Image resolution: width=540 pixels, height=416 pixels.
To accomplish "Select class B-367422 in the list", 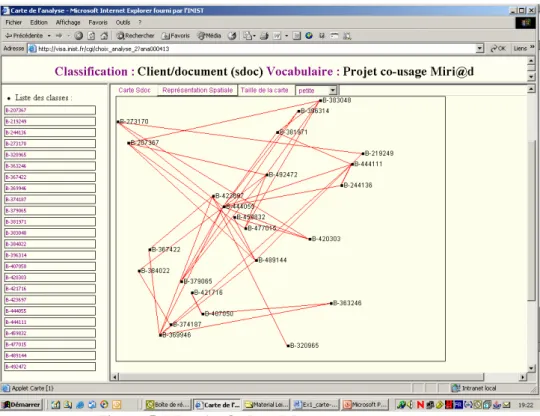I will coord(50,177).
